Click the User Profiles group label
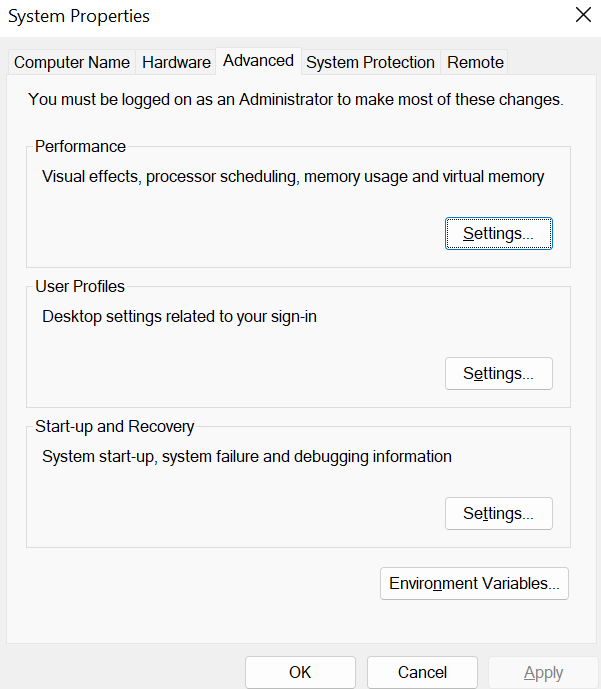Viewport: 601px width, 689px height. point(80,286)
